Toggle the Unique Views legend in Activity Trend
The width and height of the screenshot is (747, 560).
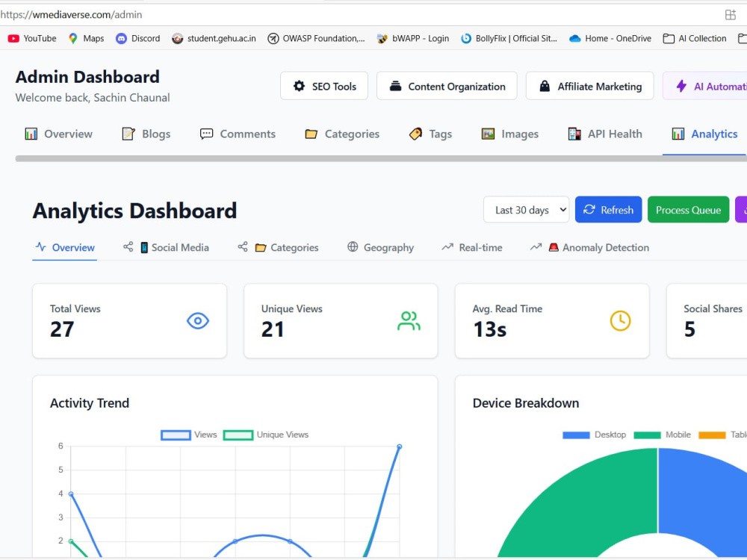tap(266, 435)
